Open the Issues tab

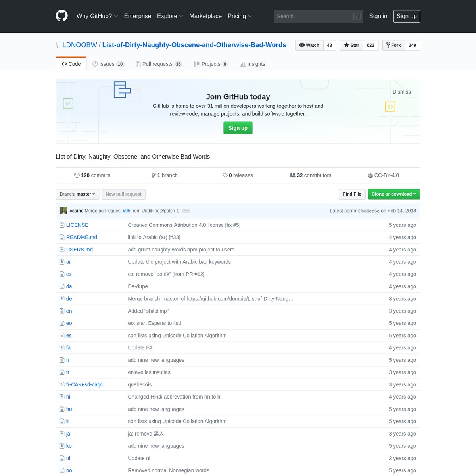tap(108, 64)
